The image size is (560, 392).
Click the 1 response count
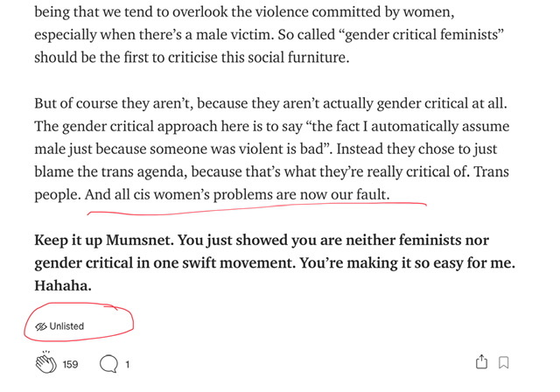127,365
